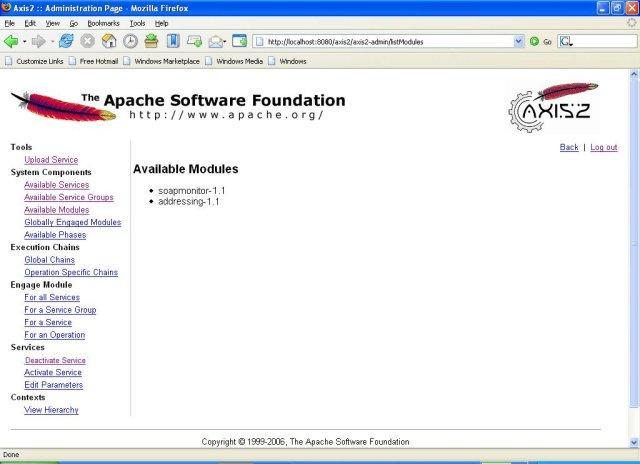Click the Reload page icon

pyautogui.click(x=66, y=41)
